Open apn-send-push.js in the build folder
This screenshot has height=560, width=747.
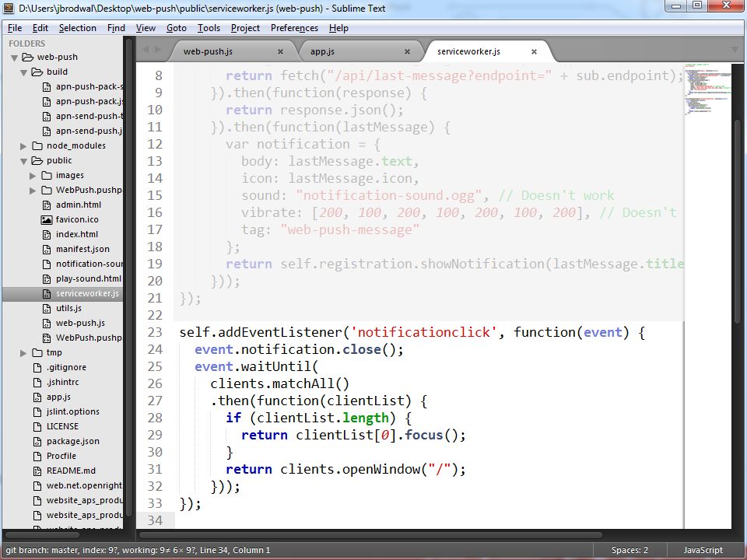(x=89, y=131)
